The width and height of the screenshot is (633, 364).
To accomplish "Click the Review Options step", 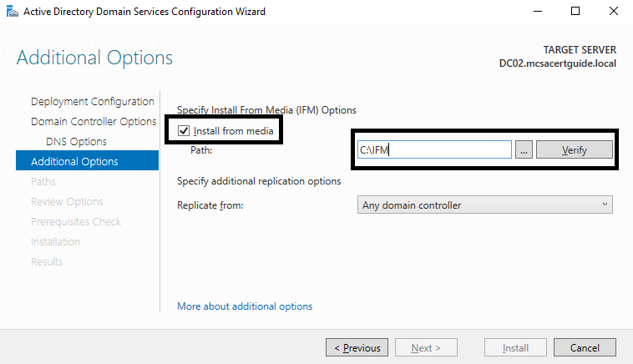I will coord(67,201).
